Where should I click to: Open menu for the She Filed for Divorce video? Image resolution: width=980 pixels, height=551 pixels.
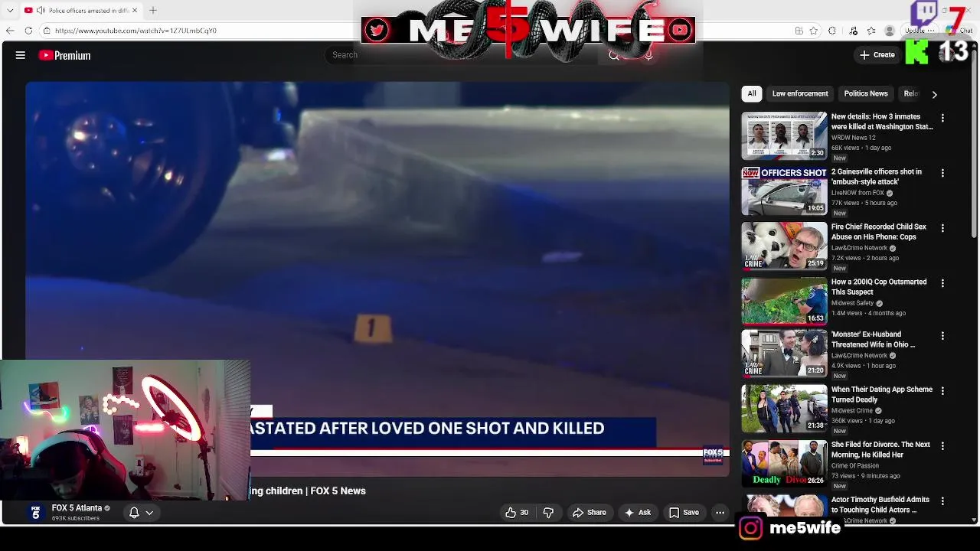tap(942, 445)
